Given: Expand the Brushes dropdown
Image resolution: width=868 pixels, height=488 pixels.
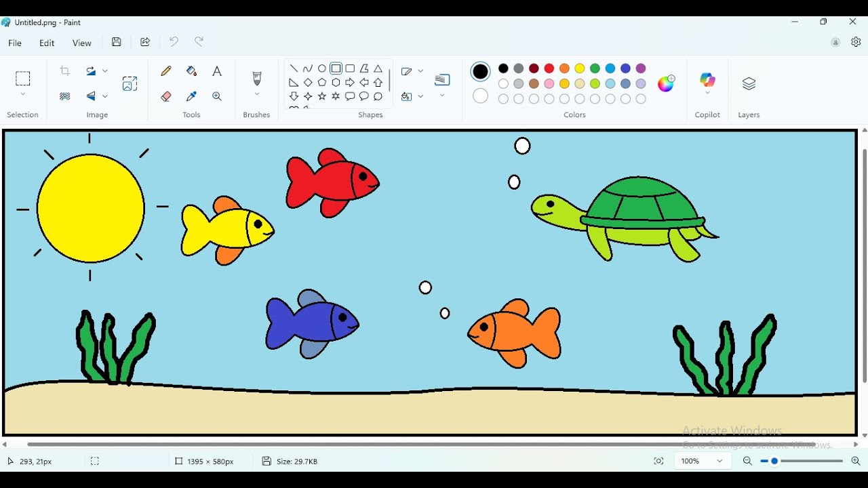Looking at the screenshot, I should pyautogui.click(x=257, y=95).
